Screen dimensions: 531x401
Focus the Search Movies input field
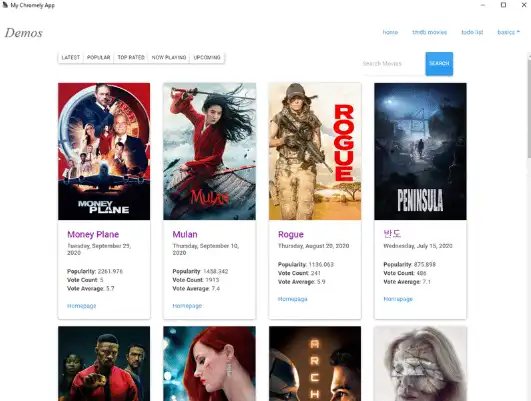[x=392, y=64]
